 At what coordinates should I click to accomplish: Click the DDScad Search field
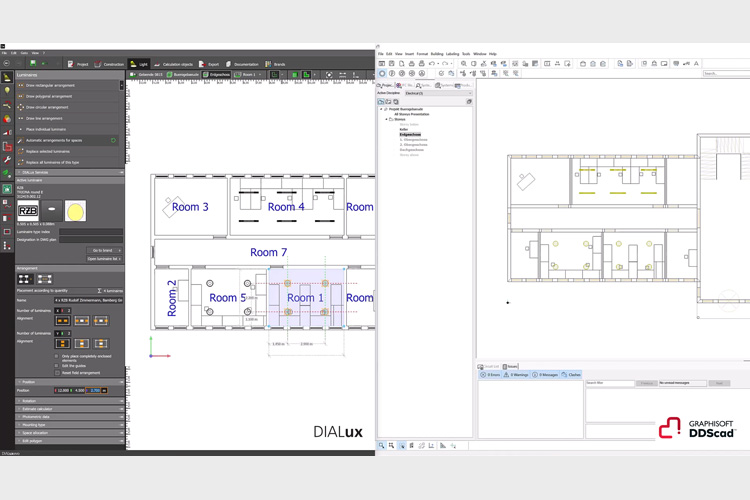coord(726,73)
